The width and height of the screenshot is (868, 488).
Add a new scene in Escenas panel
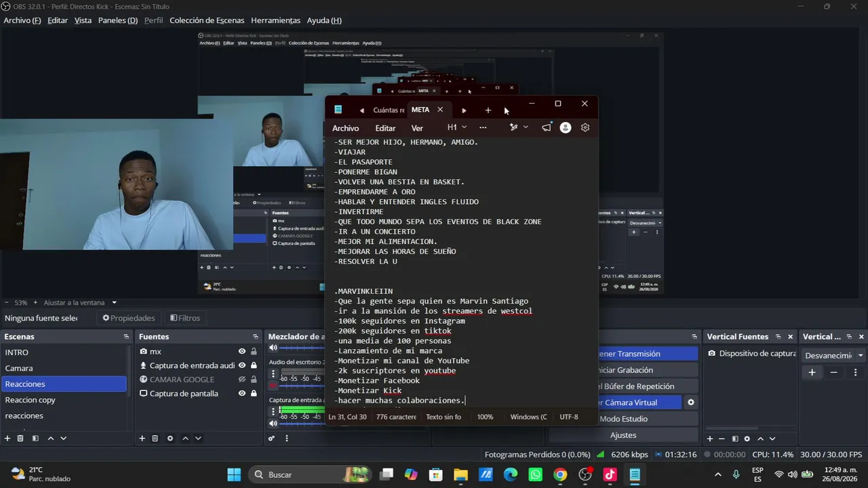click(7, 439)
